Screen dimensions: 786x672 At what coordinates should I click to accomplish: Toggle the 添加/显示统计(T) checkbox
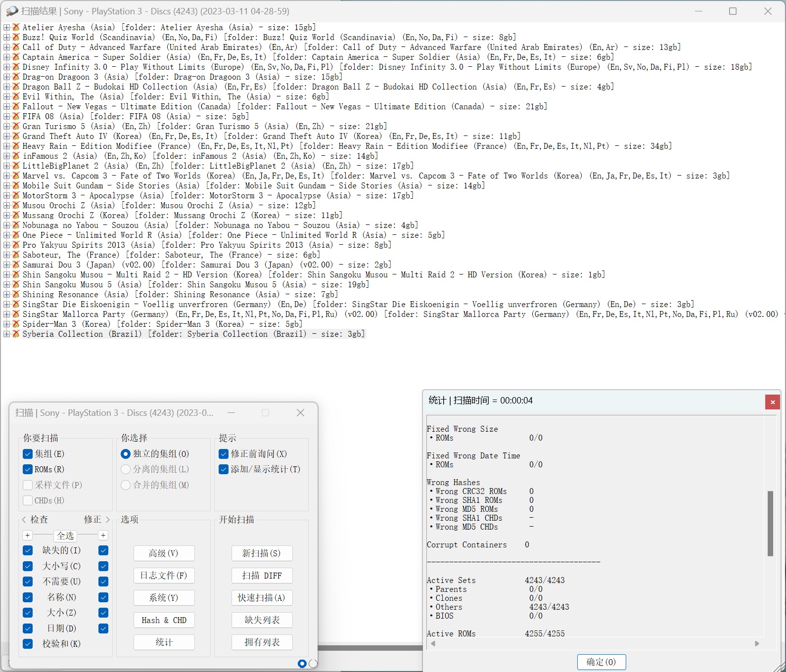224,469
